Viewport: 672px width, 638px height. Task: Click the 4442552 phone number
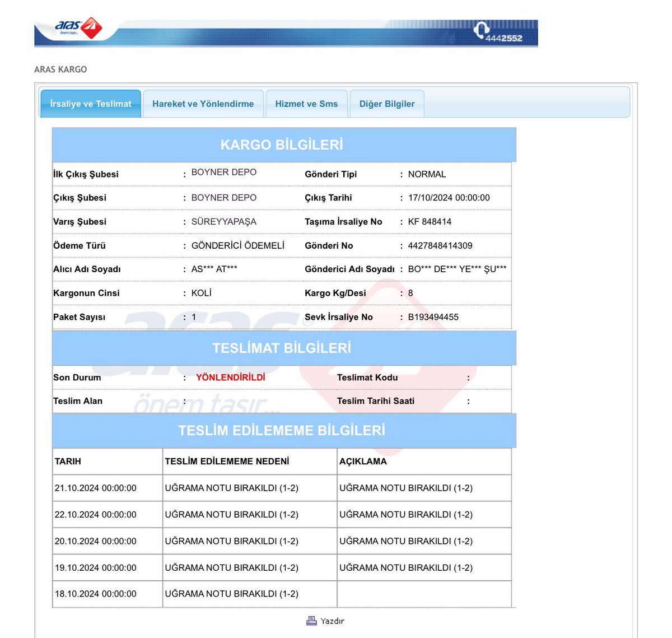(503, 38)
